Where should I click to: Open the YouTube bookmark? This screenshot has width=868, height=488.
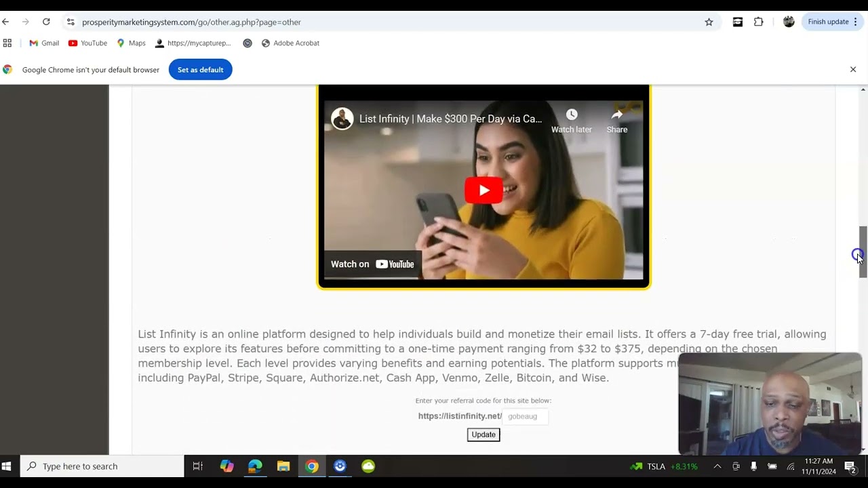(87, 43)
